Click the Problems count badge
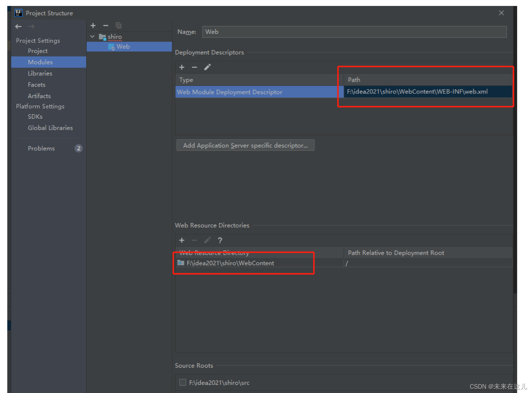The height and width of the screenshot is (393, 532). tap(79, 148)
